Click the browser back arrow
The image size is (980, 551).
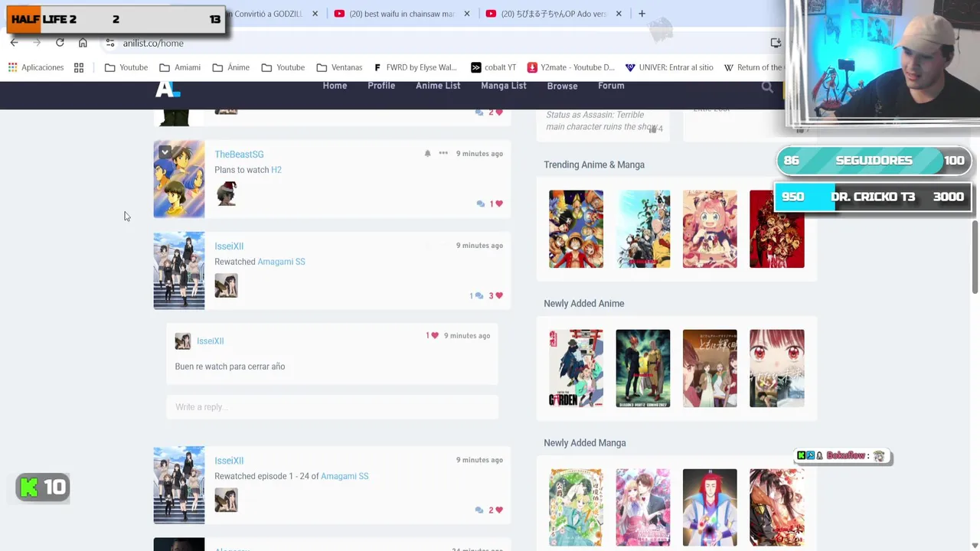tap(14, 43)
